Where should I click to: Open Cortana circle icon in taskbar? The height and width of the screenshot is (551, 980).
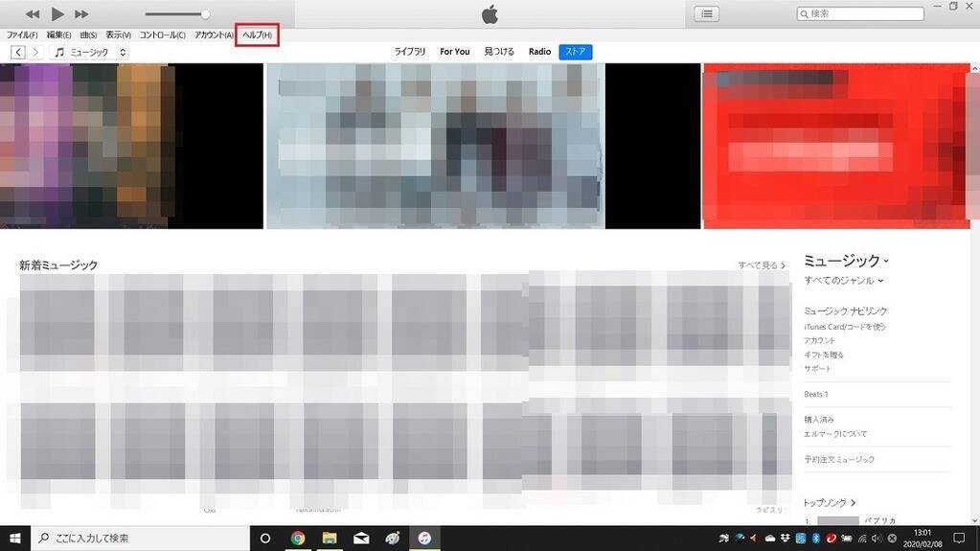265,539
